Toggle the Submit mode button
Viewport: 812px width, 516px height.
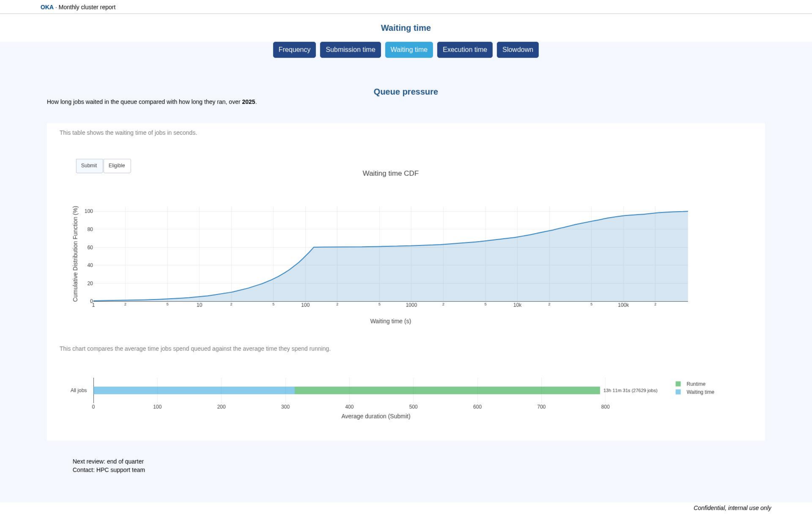coord(89,166)
